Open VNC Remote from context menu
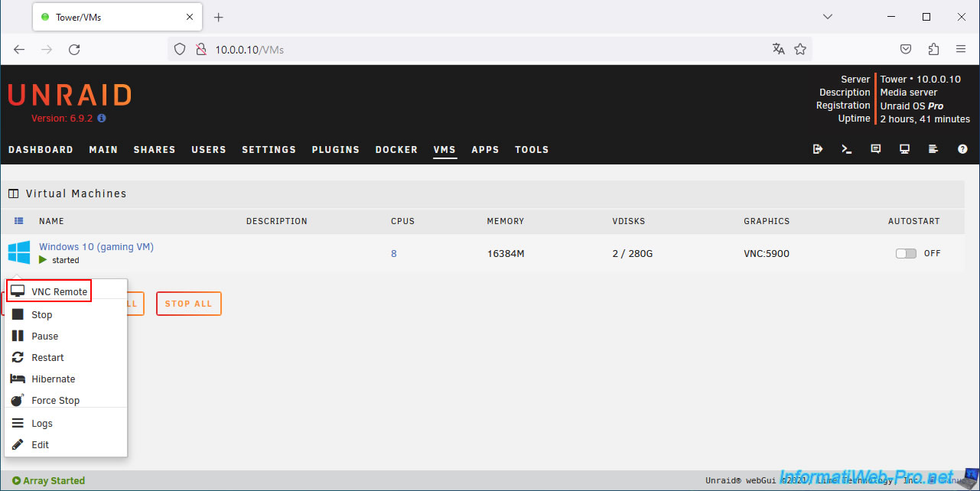980x491 pixels. coord(49,291)
